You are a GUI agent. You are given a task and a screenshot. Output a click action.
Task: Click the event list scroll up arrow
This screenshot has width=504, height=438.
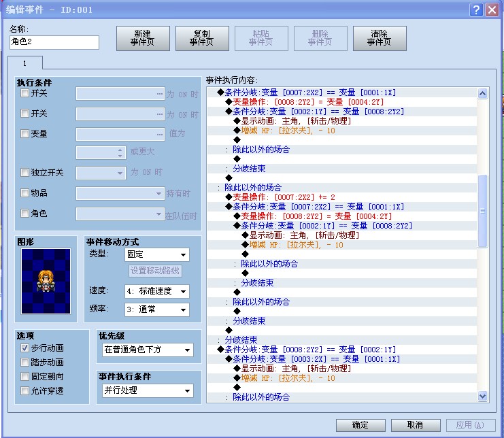point(482,93)
